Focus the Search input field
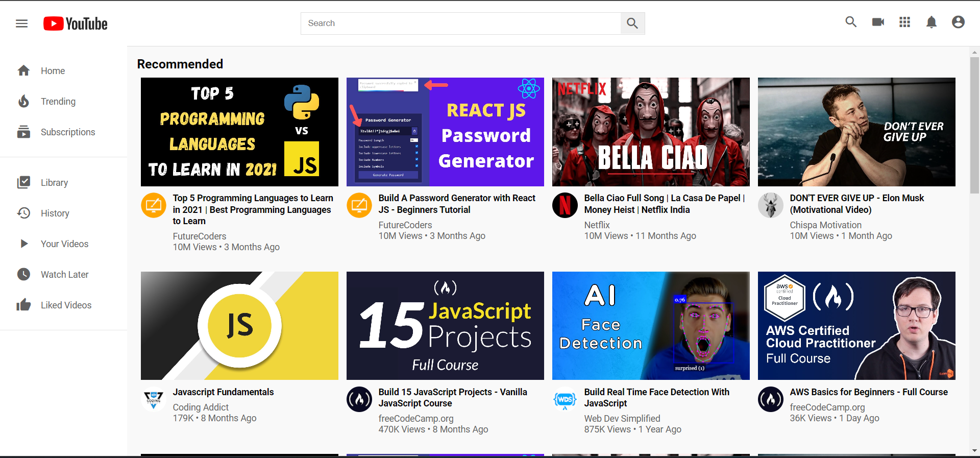 [x=461, y=23]
